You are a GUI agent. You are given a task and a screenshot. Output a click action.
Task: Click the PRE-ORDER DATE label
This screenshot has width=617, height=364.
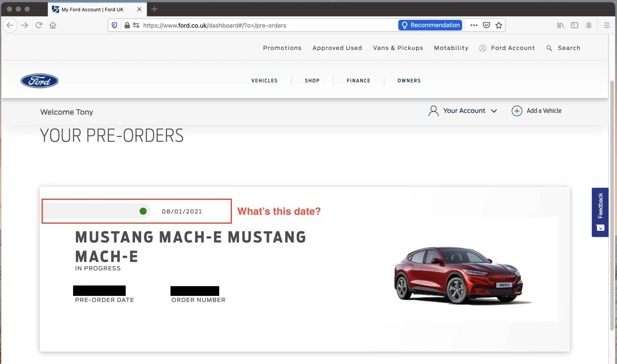point(104,300)
